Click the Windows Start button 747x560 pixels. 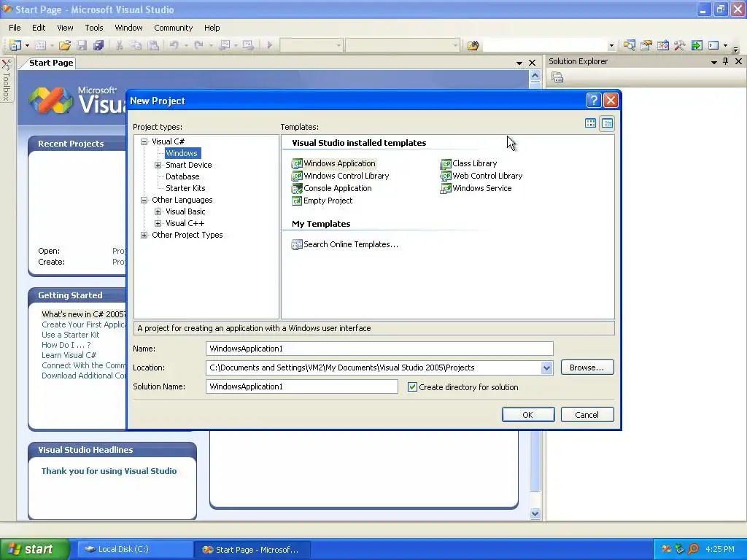point(34,549)
